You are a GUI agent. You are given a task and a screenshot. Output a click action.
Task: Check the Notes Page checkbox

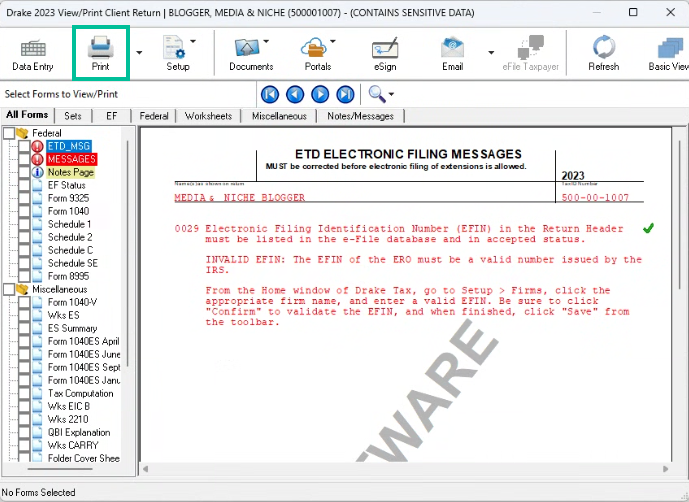coord(24,172)
